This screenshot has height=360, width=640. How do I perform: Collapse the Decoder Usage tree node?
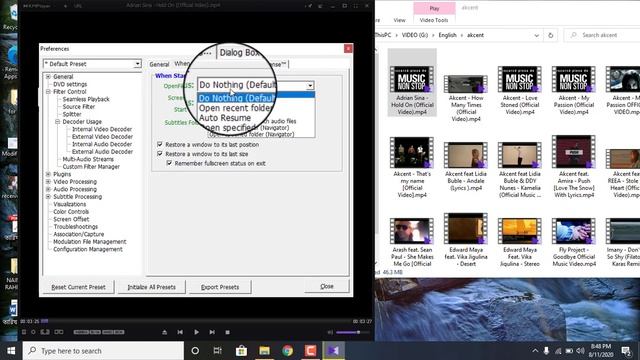(x=58, y=122)
